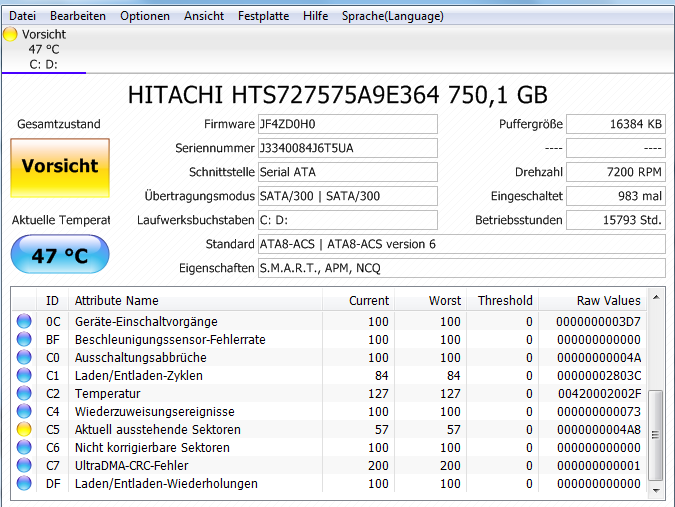Click the Attribute Name column header
This screenshot has width=675, height=507.
(x=195, y=300)
